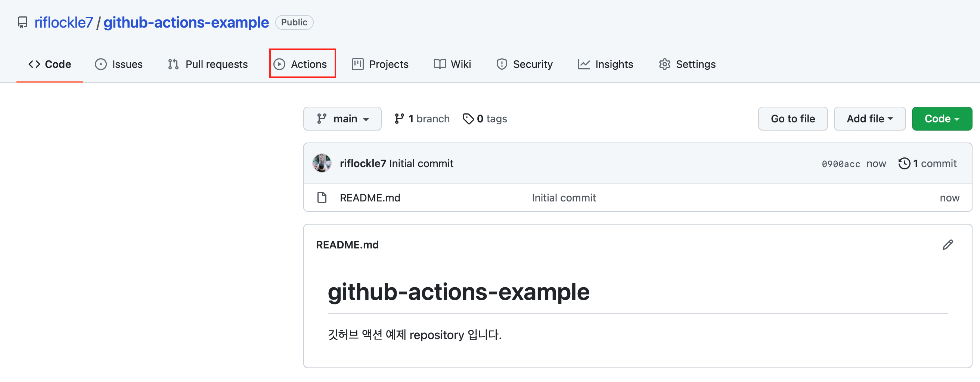View the Insights tab
Image resolution: width=980 pixels, height=382 pixels.
click(606, 64)
